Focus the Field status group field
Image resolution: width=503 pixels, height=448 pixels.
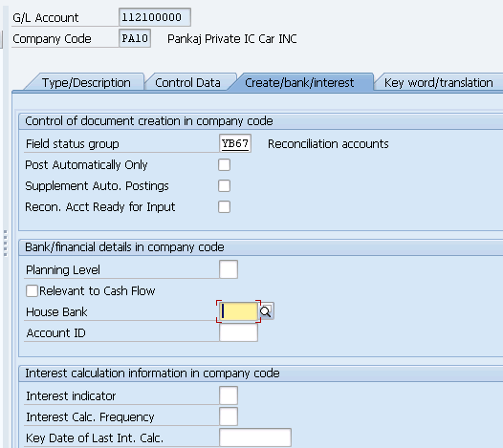point(235,143)
